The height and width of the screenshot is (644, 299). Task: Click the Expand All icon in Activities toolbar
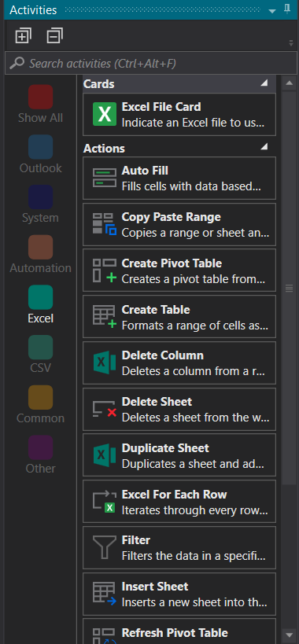point(23,35)
